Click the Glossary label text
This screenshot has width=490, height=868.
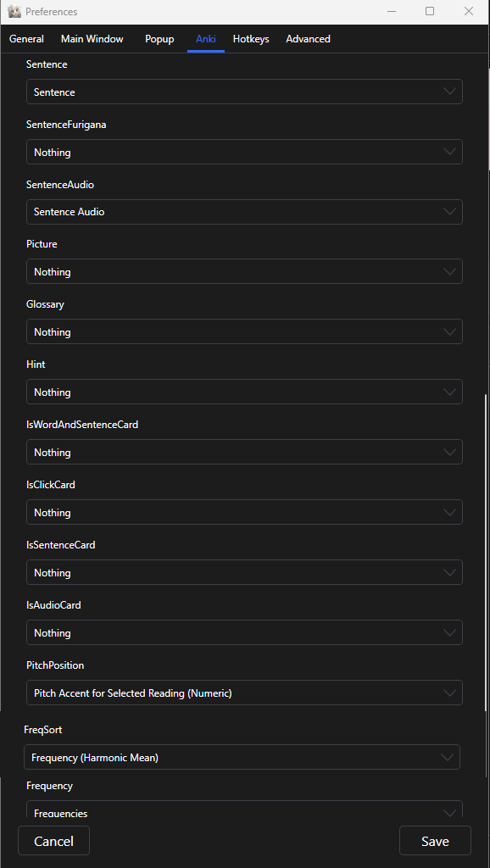pyautogui.click(x=46, y=304)
